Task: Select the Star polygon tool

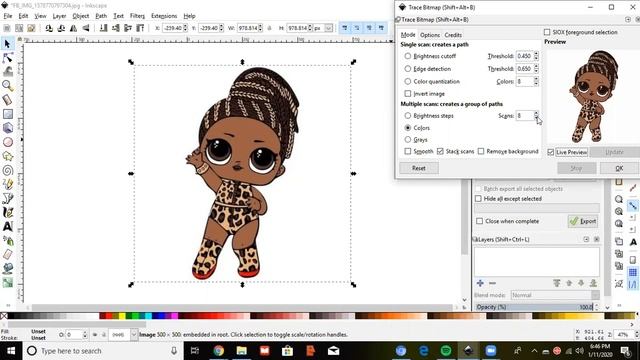Action: coord(7,156)
